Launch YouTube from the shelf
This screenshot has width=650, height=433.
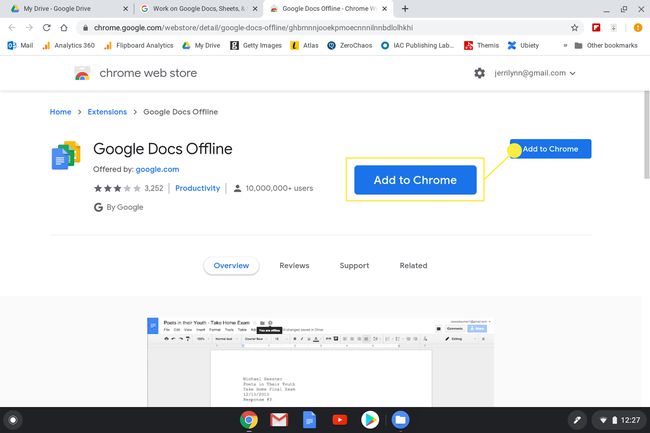340,420
